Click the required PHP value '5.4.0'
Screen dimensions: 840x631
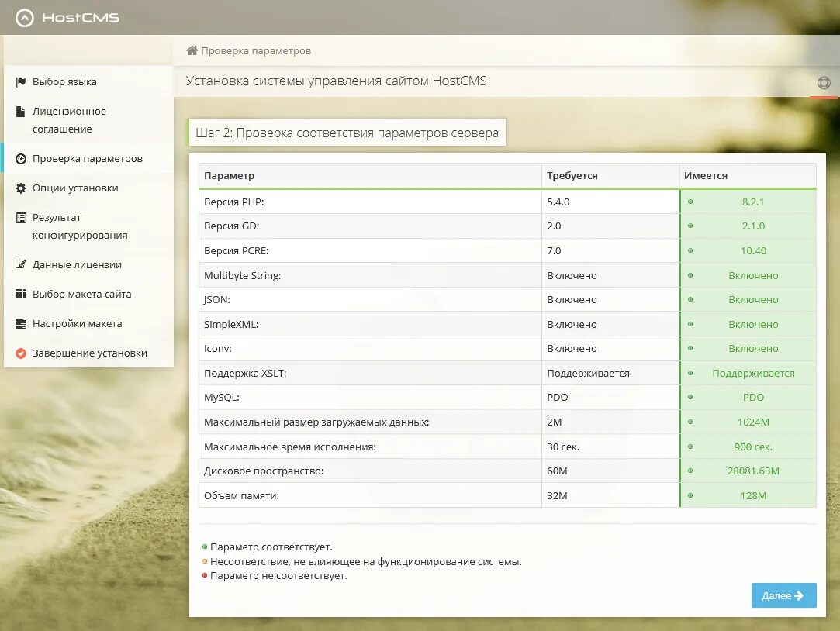point(558,202)
